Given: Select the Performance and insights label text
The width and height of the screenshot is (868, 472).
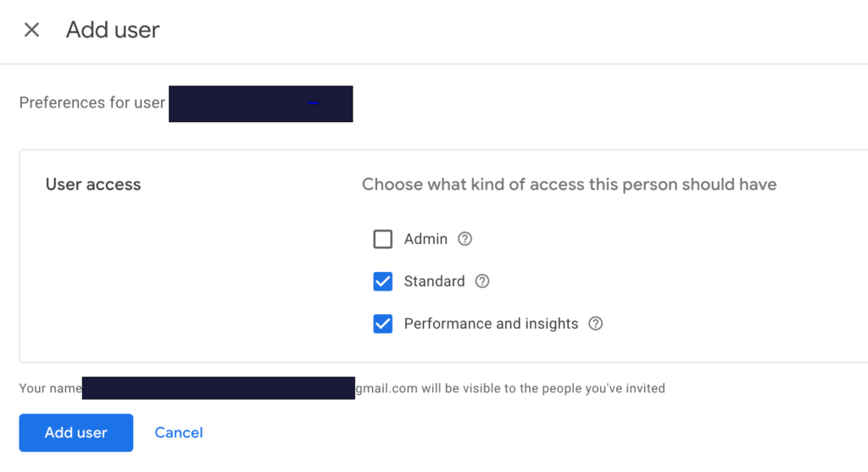Looking at the screenshot, I should [491, 324].
